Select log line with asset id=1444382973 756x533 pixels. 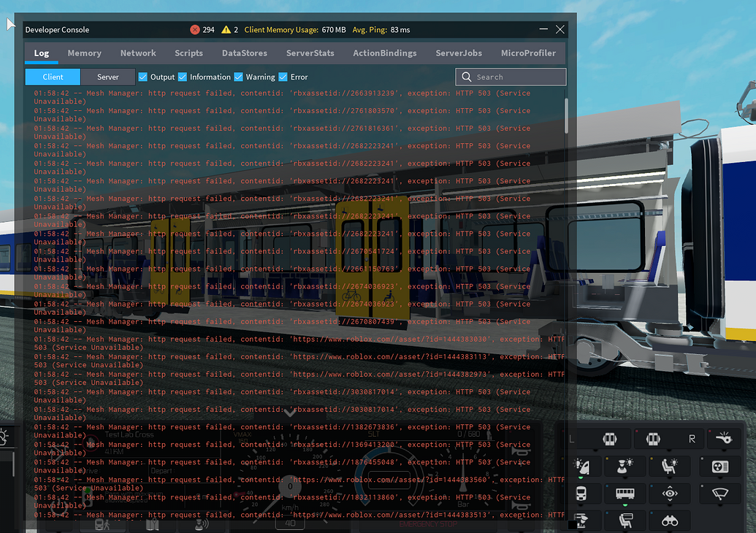coord(299,378)
